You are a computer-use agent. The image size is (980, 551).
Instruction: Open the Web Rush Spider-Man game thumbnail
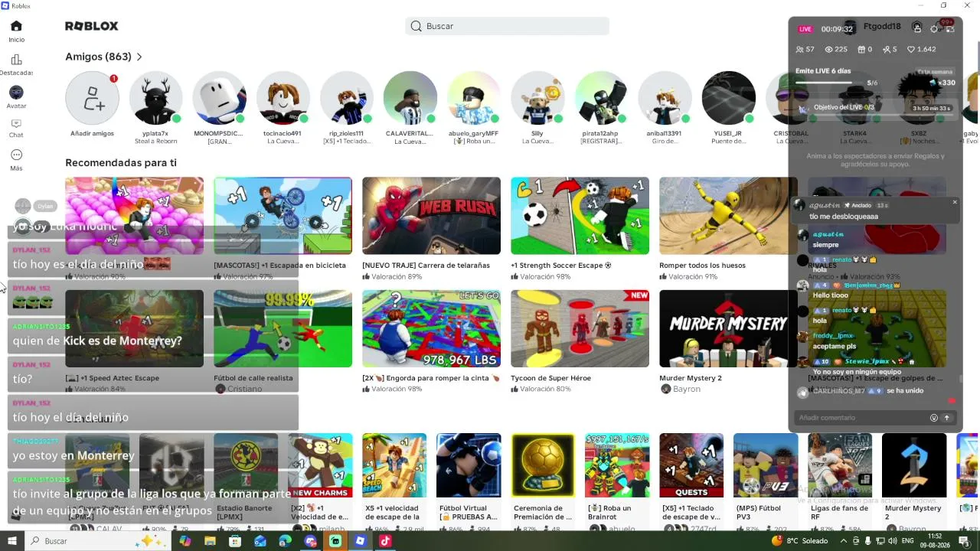coord(432,216)
